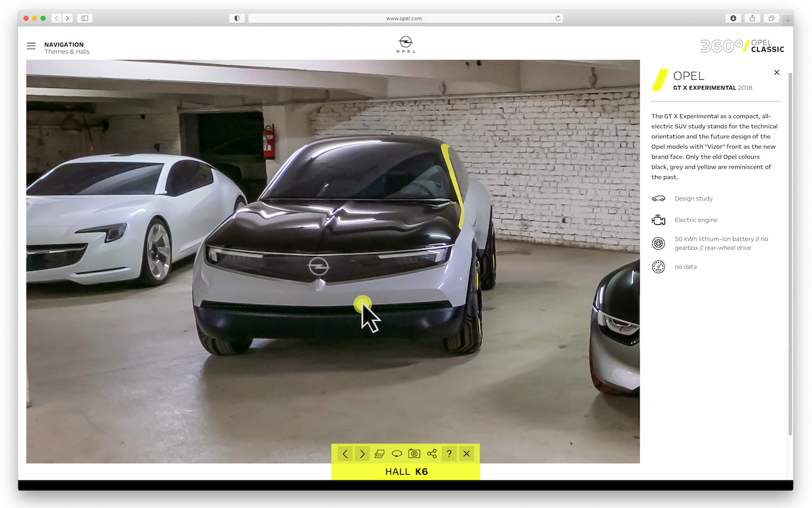Close the yellow tour toolbar
This screenshot has width=812, height=508.
[x=466, y=454]
